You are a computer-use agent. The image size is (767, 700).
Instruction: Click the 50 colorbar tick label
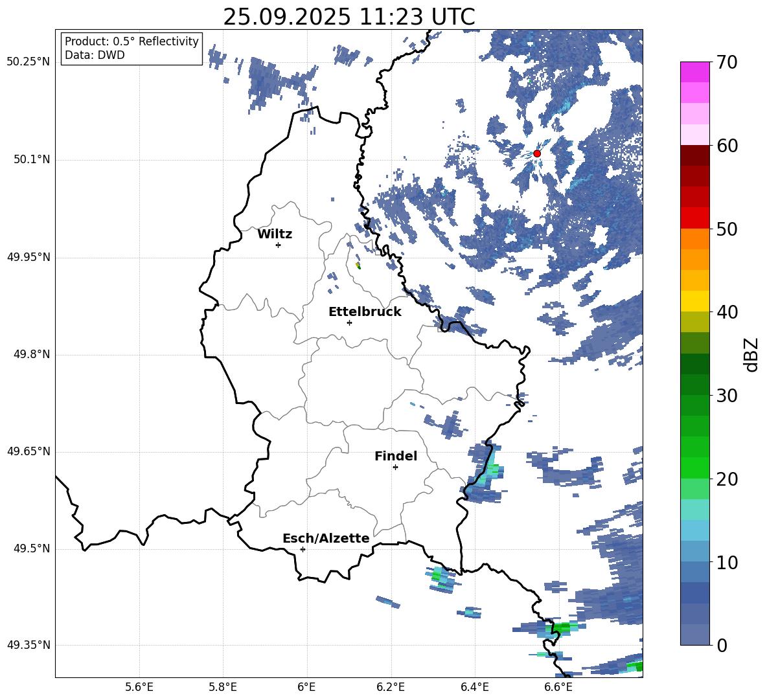click(x=726, y=229)
